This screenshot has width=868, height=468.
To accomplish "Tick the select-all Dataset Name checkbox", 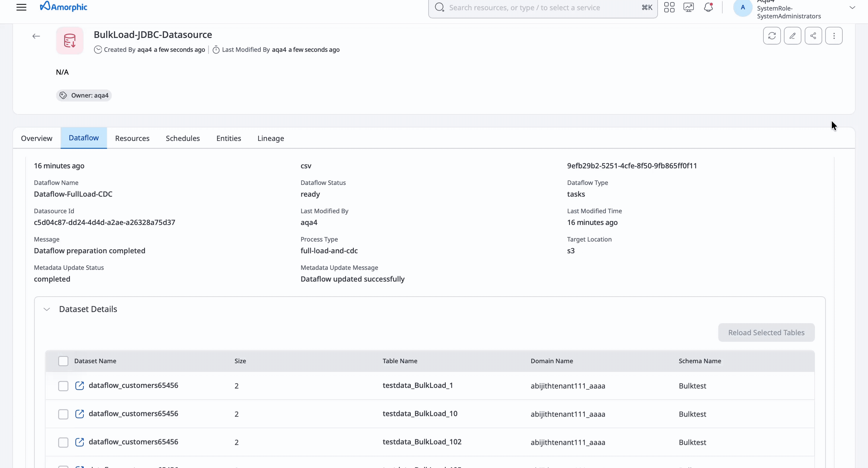I will point(63,361).
